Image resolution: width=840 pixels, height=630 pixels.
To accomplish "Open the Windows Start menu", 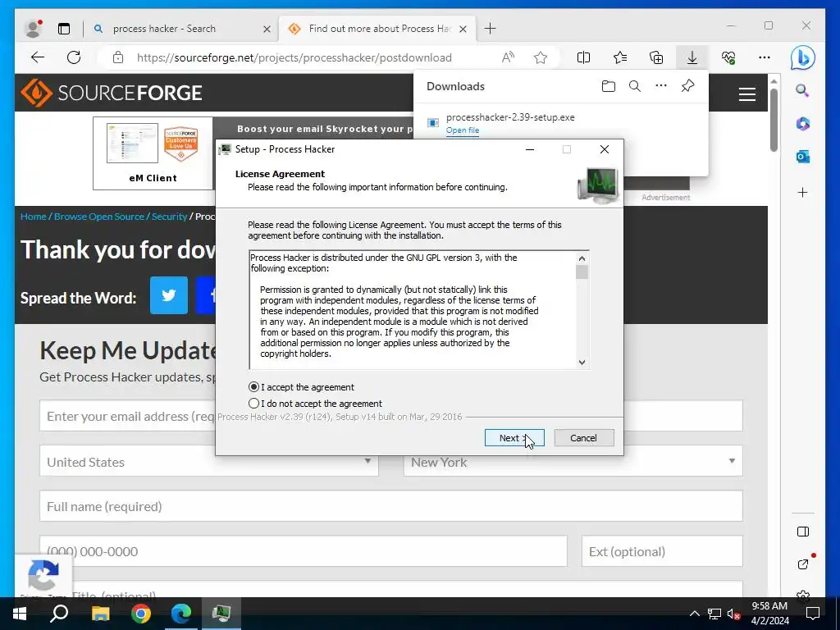I will [x=20, y=614].
